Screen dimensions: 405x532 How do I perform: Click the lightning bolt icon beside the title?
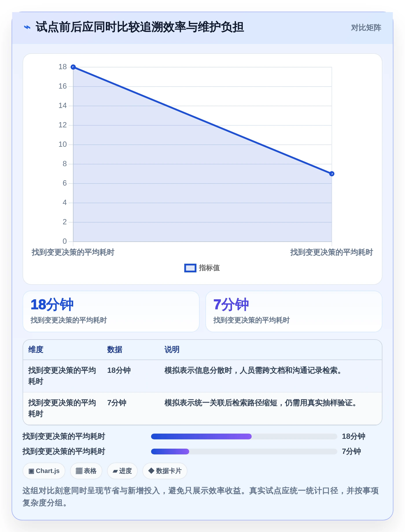pyautogui.click(x=27, y=27)
